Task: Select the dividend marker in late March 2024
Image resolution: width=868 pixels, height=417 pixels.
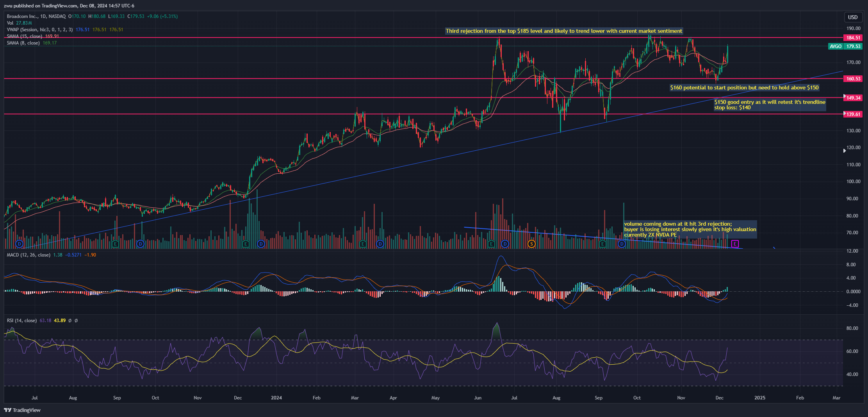Action: 380,244
